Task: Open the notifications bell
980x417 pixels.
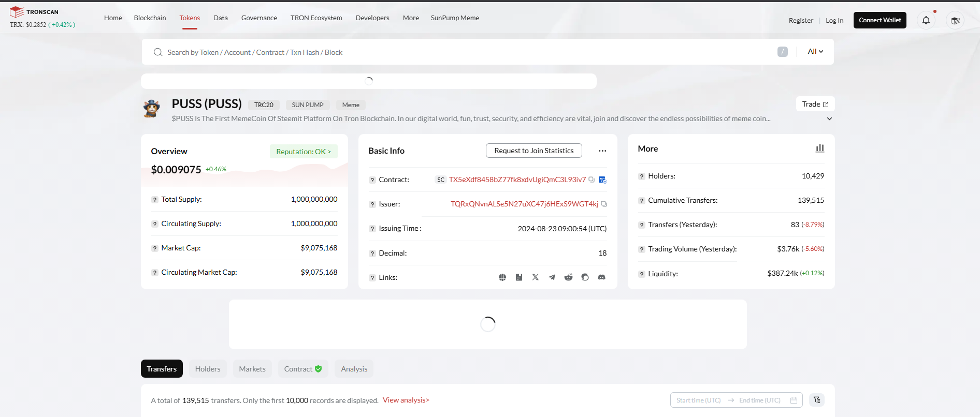Action: click(926, 20)
